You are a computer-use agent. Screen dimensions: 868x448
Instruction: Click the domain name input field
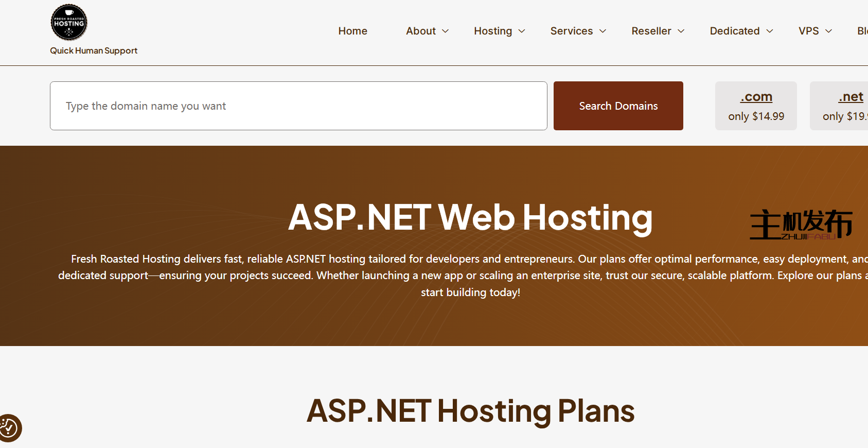(x=298, y=106)
